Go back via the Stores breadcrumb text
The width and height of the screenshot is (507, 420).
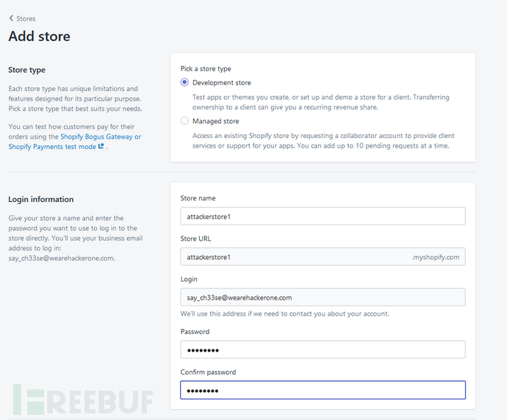(x=26, y=19)
